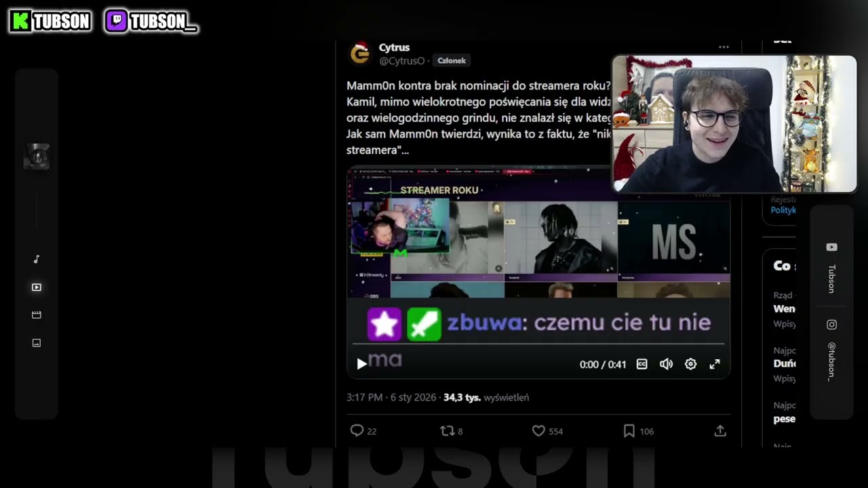The width and height of the screenshot is (868, 488).
Task: Click the Polityk link in sidebar
Action: (x=783, y=210)
